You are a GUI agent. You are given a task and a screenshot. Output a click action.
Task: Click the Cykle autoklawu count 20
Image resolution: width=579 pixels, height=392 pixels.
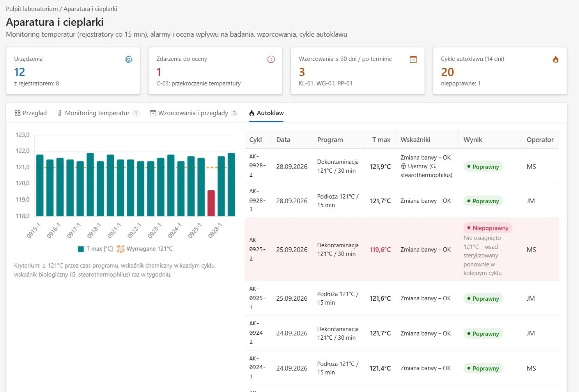[448, 72]
